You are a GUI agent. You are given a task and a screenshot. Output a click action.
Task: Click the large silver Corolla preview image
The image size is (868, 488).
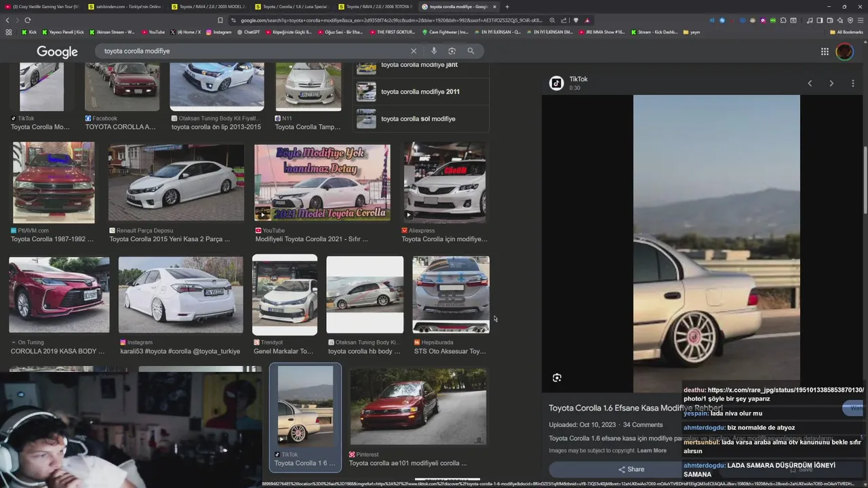[717, 244]
